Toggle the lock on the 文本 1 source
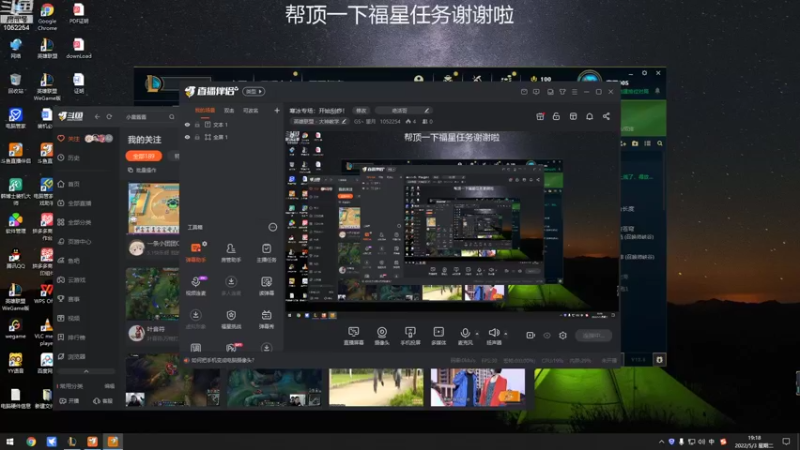 [197, 124]
